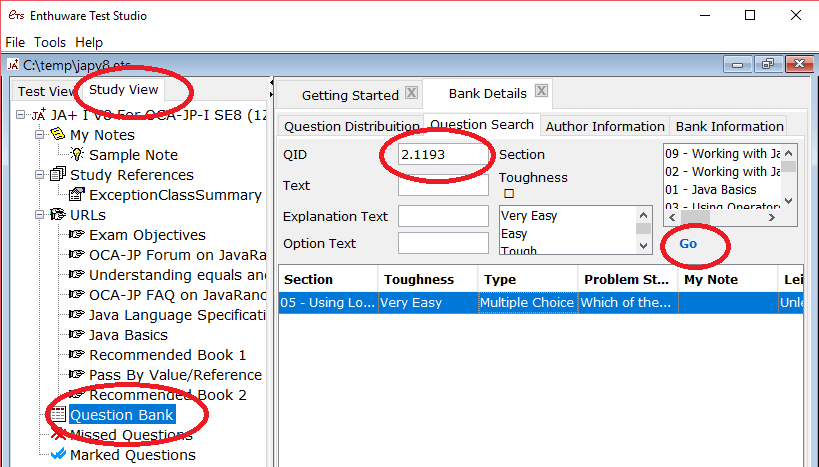Select Very Easy in toughness list
Image resolution: width=819 pixels, height=467 pixels.
(x=529, y=216)
